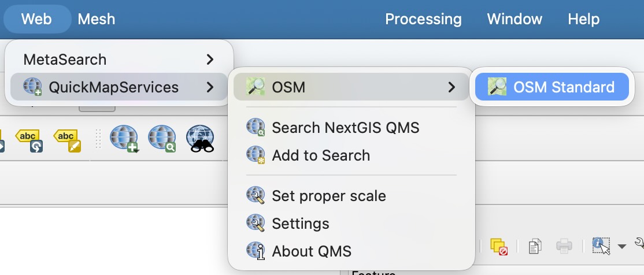This screenshot has width=644, height=275.
Task: Click the rotate label toolbar icon
Action: click(x=29, y=140)
